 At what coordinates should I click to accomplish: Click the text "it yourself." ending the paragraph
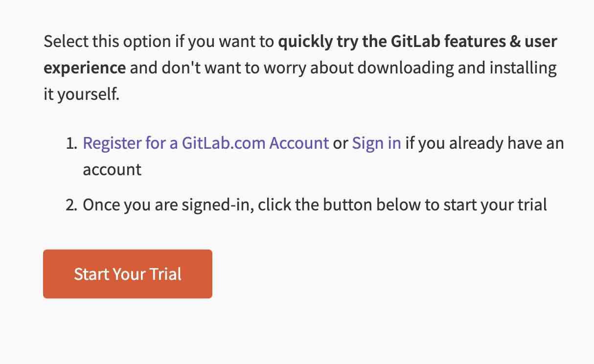point(81,93)
